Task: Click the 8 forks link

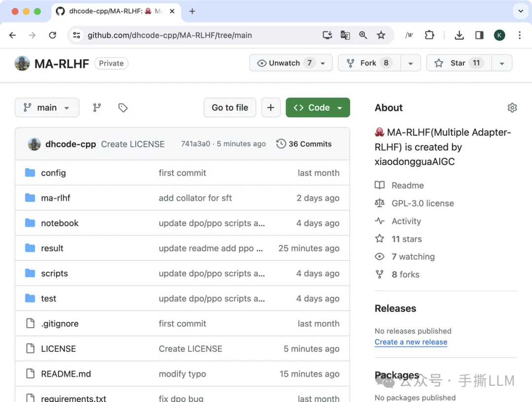Action: (405, 275)
